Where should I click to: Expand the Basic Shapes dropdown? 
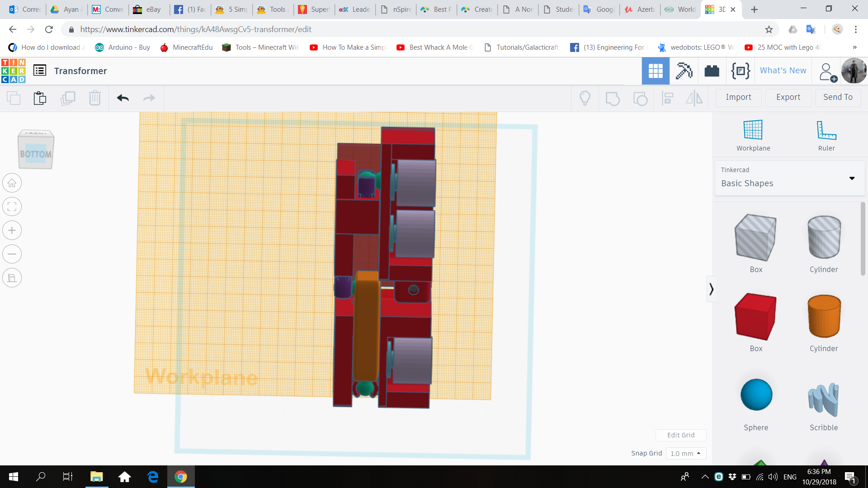[852, 178]
